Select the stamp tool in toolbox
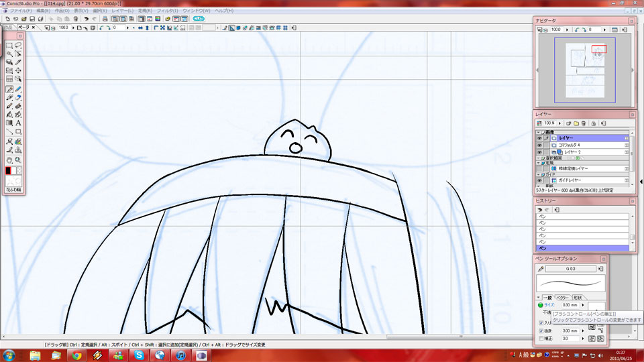Image resolution: width=644 pixels, height=362 pixels. (18, 151)
